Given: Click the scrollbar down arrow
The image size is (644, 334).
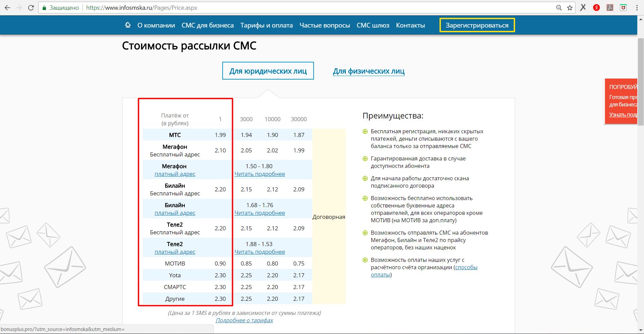Looking at the screenshot, I should point(641,330).
